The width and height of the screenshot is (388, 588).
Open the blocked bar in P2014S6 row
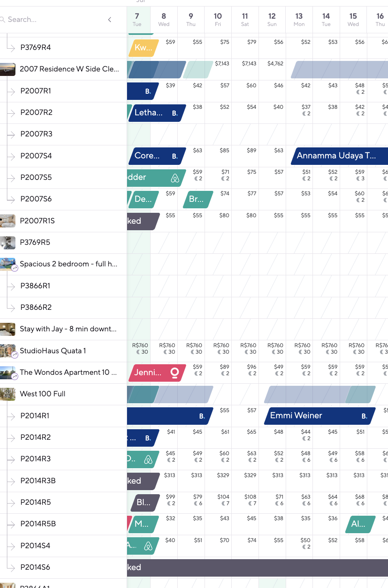point(257,568)
